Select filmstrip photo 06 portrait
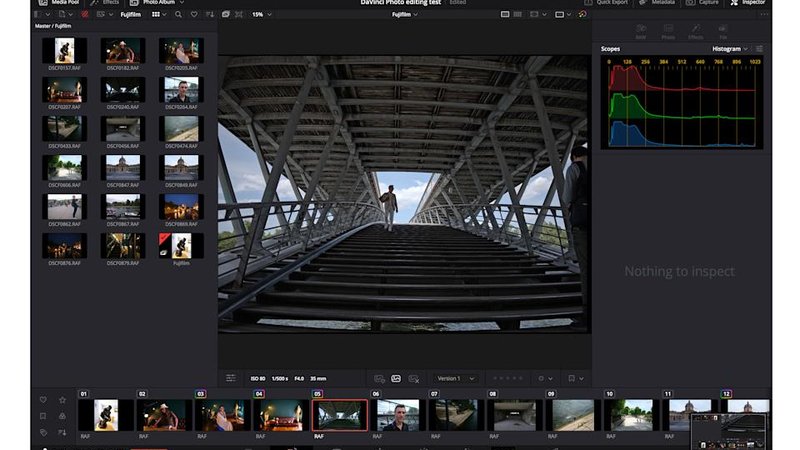Screen dimensions: 800x450 pyautogui.click(x=398, y=415)
